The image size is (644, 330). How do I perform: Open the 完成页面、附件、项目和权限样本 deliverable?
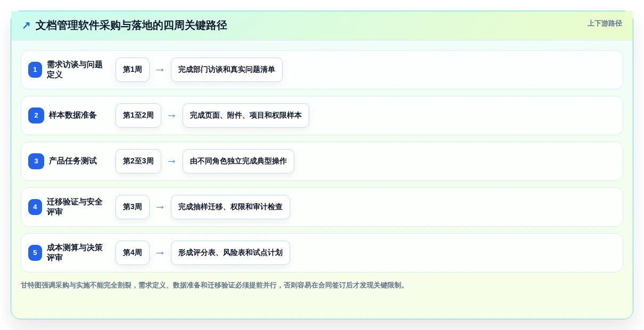[x=246, y=115]
